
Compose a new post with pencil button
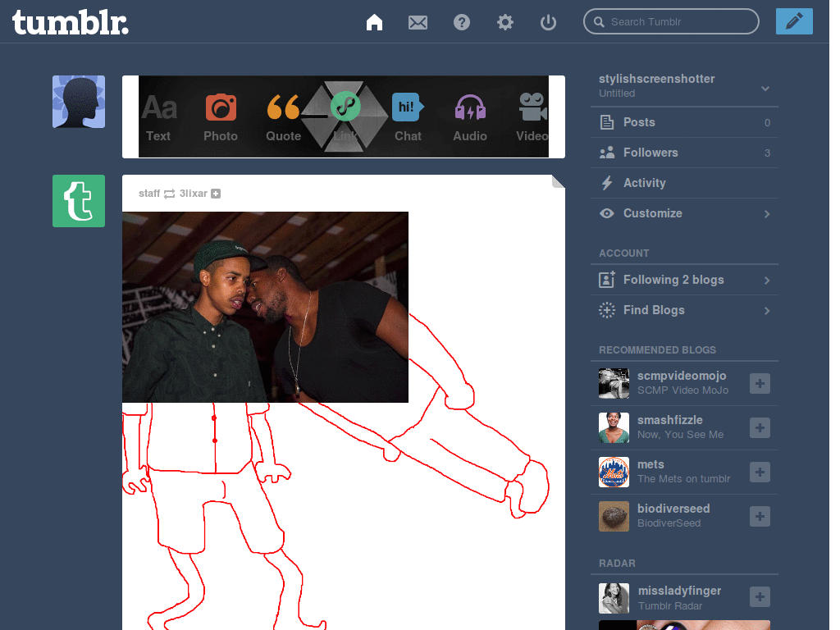[794, 21]
